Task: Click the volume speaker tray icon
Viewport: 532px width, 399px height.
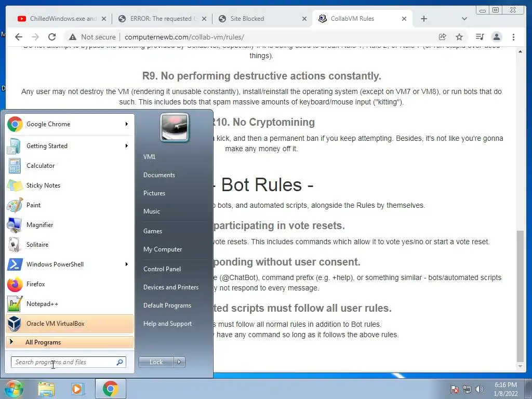Action: tap(480, 389)
